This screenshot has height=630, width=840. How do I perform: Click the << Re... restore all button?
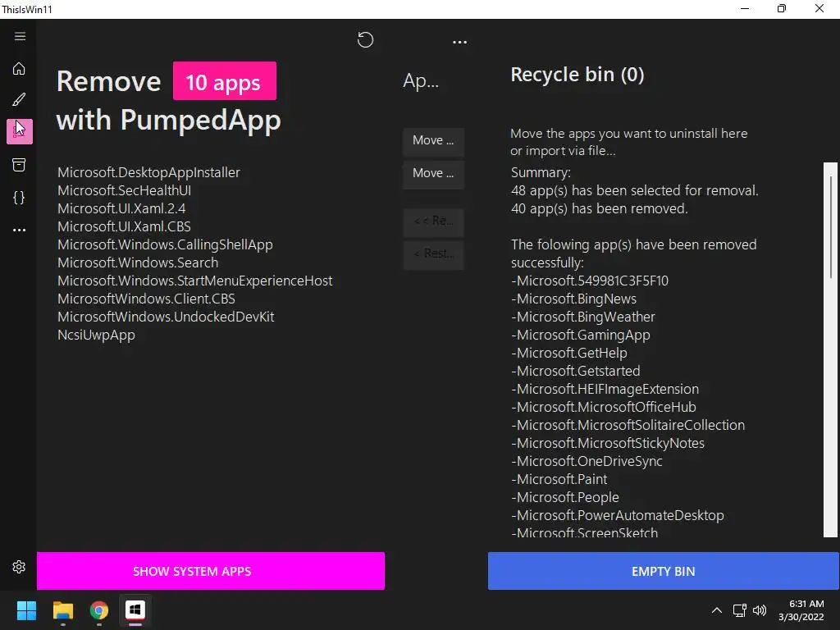433,221
